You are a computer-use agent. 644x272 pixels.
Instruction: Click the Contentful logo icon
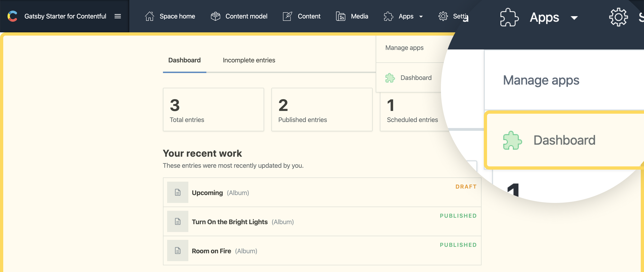tap(12, 16)
